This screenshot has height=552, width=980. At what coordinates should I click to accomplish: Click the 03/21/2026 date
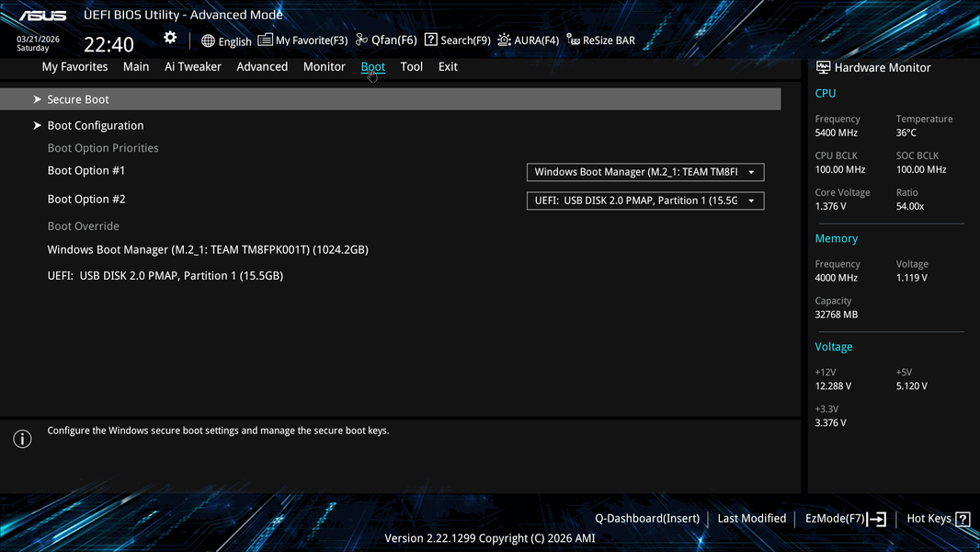38,39
